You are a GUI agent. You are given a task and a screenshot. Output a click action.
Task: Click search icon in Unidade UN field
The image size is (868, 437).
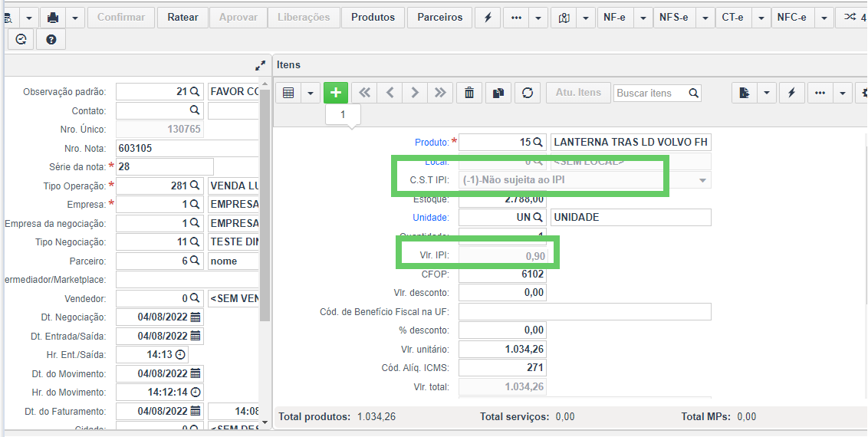[538, 218]
